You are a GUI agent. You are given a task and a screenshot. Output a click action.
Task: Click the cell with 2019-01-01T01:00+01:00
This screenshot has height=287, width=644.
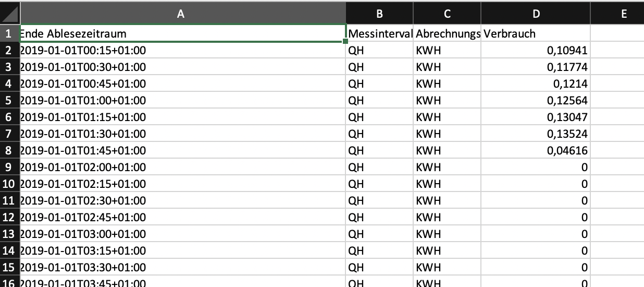click(182, 100)
